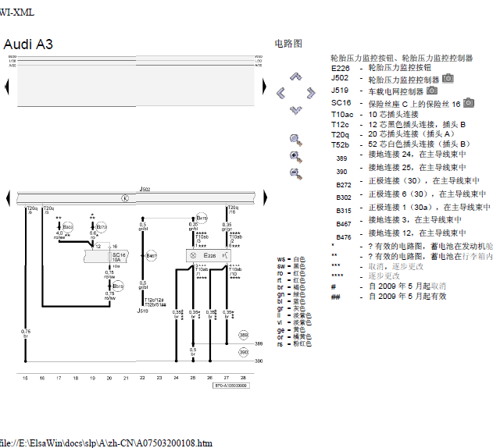Click legend text '接地连接 25，在主导线束中'
Image resolution: width=493 pixels, height=448 pixels.
pos(417,168)
